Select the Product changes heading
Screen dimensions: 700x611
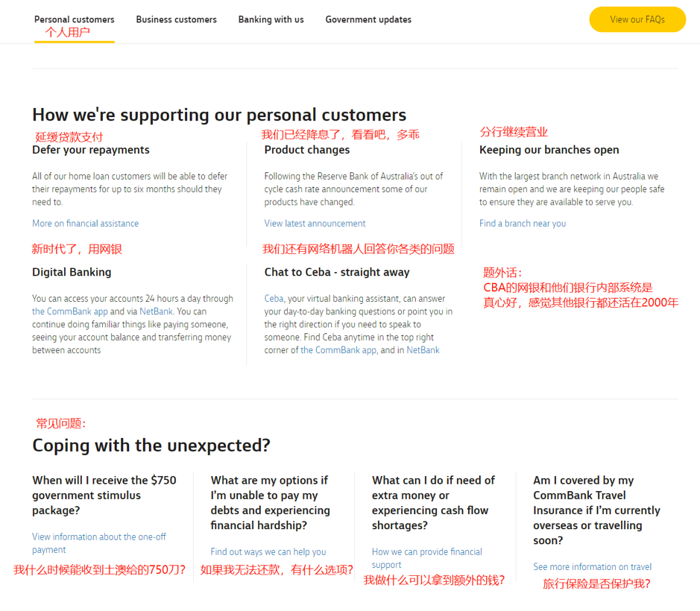click(306, 150)
